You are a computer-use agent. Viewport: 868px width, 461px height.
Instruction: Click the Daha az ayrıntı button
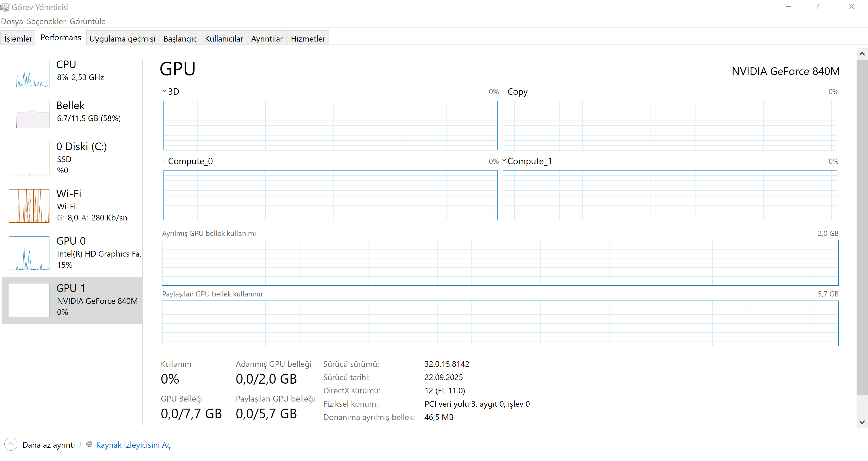49,445
